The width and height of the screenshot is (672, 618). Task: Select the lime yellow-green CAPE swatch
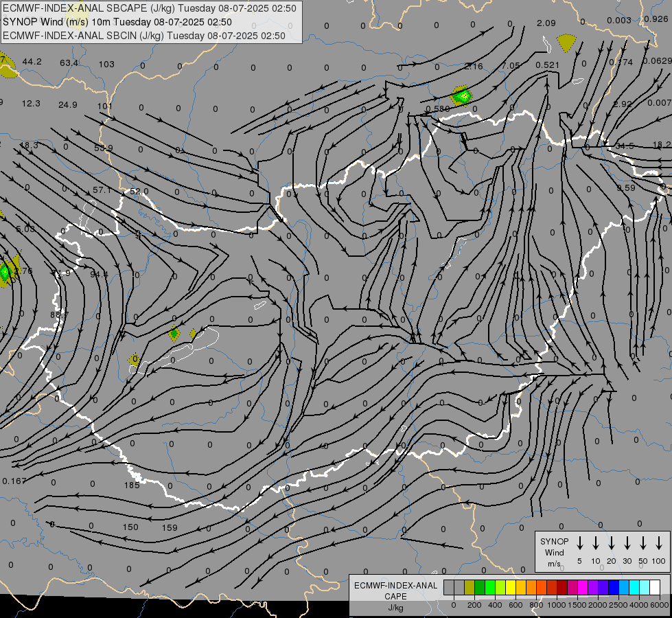(500, 588)
